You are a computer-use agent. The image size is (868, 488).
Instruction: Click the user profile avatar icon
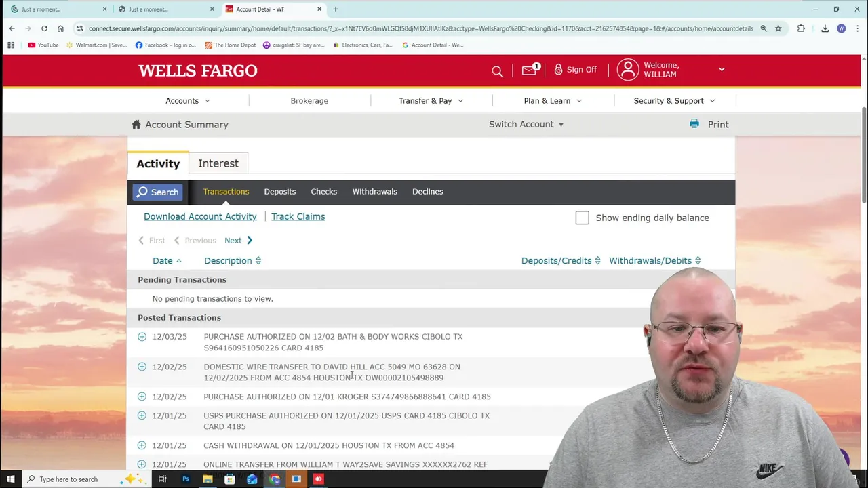pyautogui.click(x=628, y=70)
